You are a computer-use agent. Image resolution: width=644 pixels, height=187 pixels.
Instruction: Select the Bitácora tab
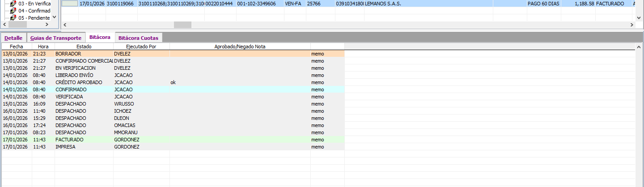pyautogui.click(x=100, y=38)
